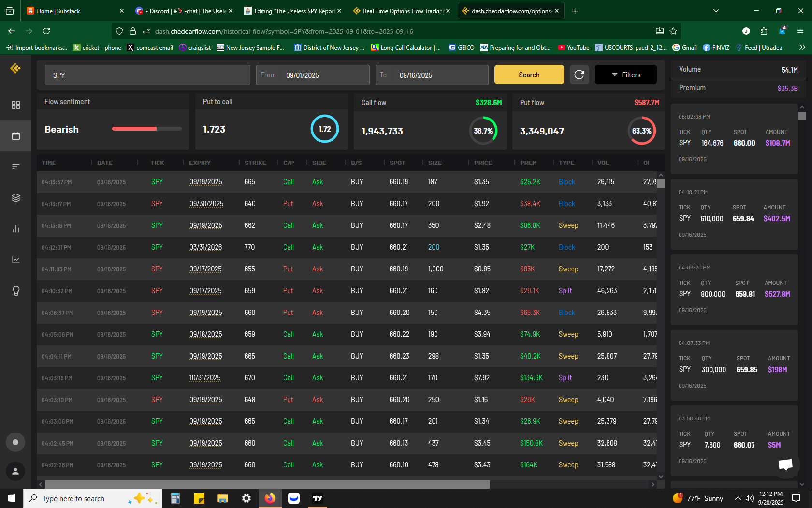Viewport: 812px width, 508px height.
Task: Sort by the TIME column header
Action: click(x=48, y=163)
